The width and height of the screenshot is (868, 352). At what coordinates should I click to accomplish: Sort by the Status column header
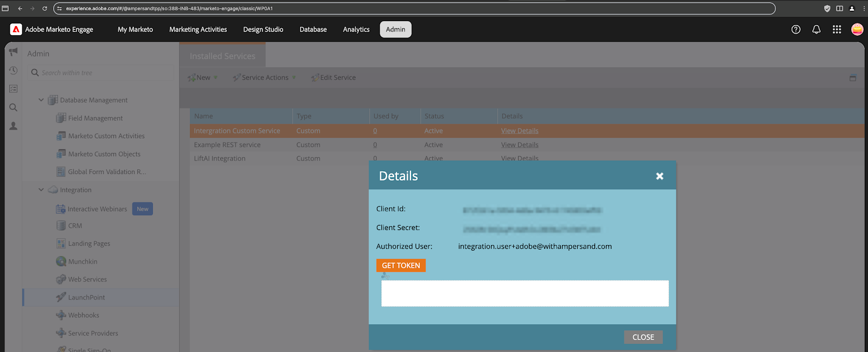[459, 116]
